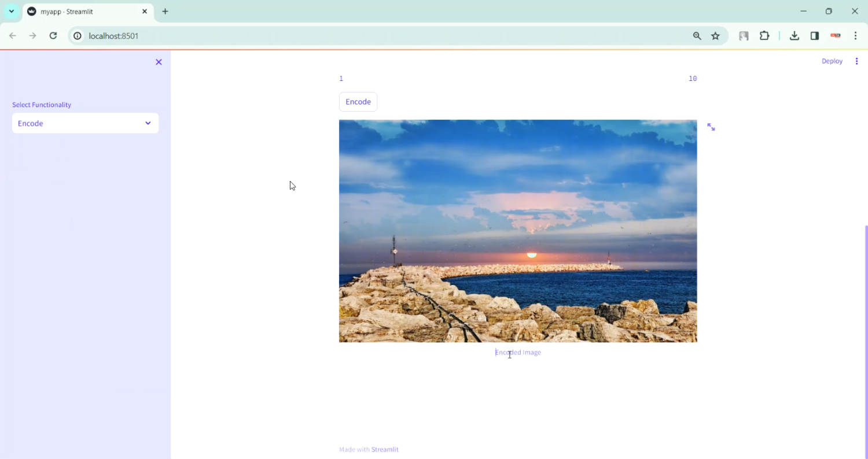This screenshot has height=459, width=868.
Task: Open the Streamlit link in the footer
Action: tap(385, 449)
